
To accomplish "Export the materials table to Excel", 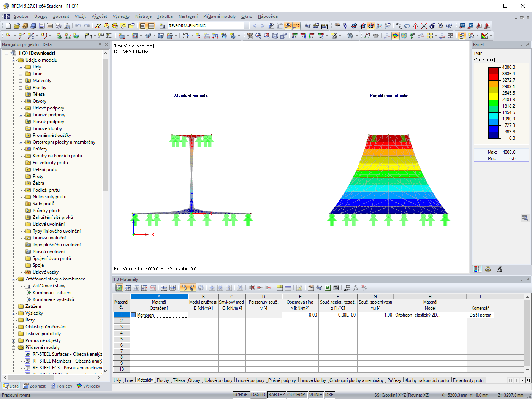I will [x=327, y=288].
